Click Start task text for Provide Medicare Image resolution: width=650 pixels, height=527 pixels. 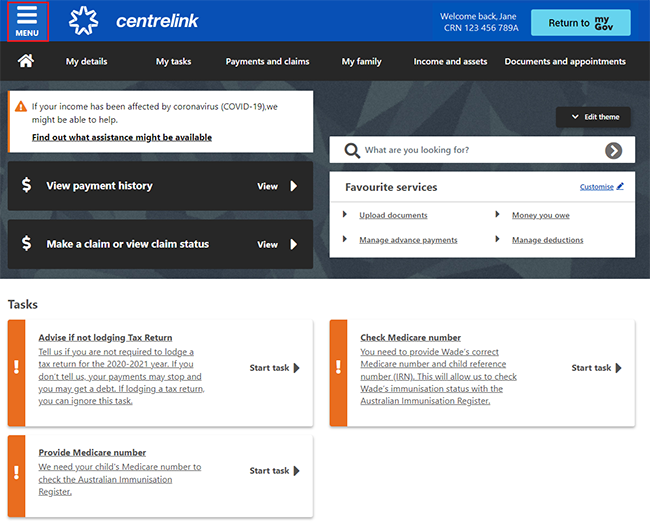[x=269, y=471]
